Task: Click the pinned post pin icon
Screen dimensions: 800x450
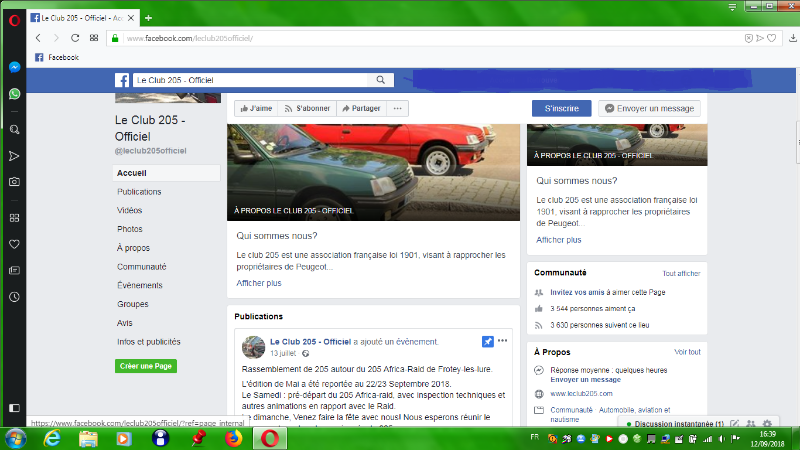Action: [x=488, y=341]
